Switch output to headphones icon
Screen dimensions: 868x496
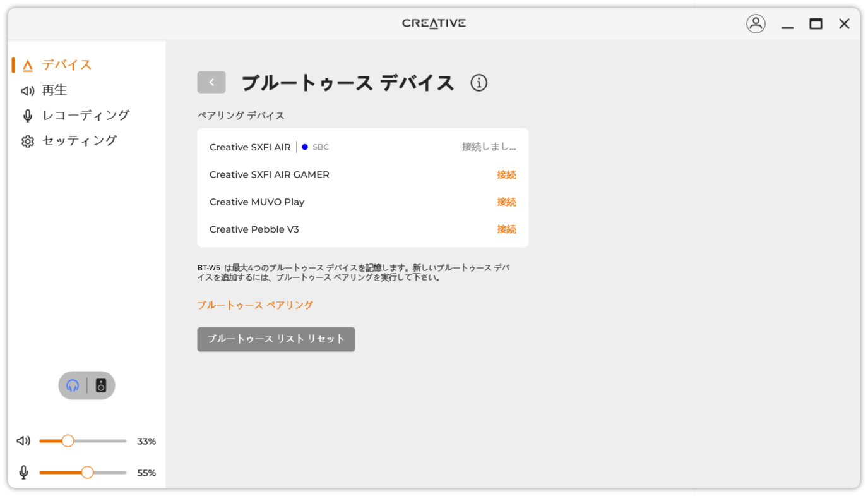(73, 385)
